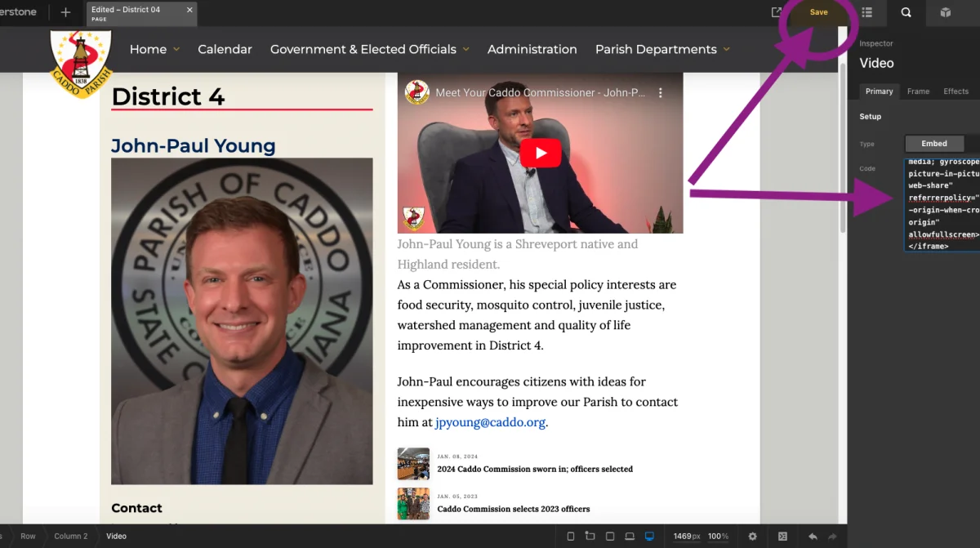Switch to the Frame tab
The width and height of the screenshot is (980, 548).
pos(918,91)
